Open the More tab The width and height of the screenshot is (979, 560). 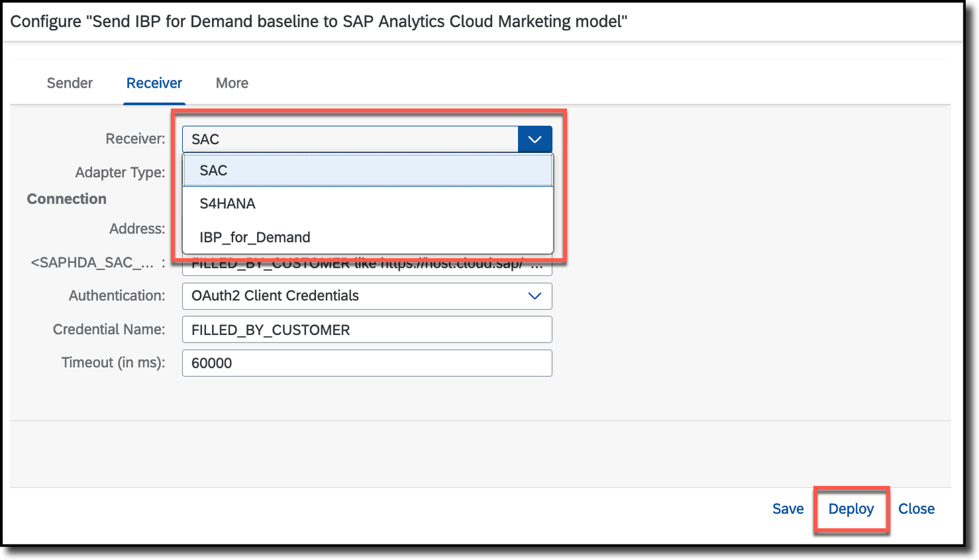point(232,83)
